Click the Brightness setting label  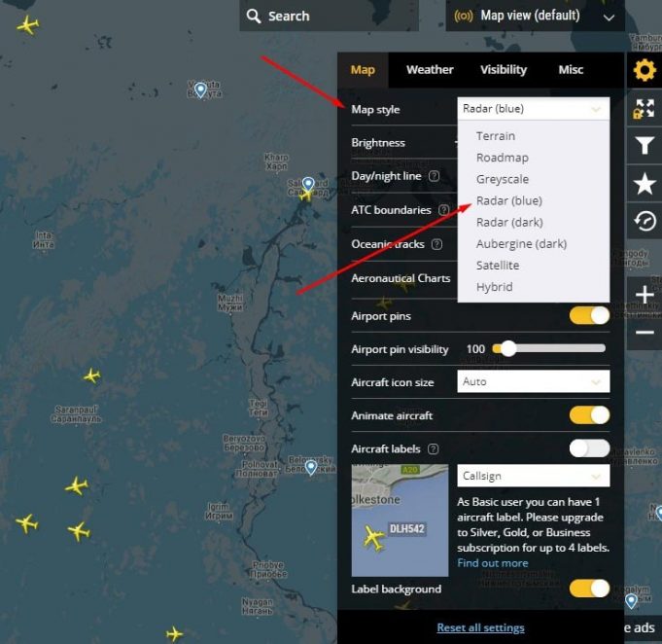(x=378, y=143)
